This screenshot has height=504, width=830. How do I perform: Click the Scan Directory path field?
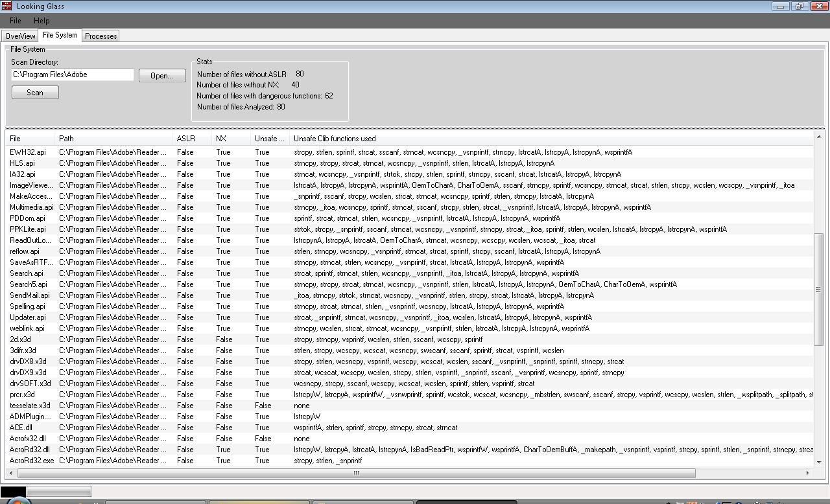coord(72,74)
